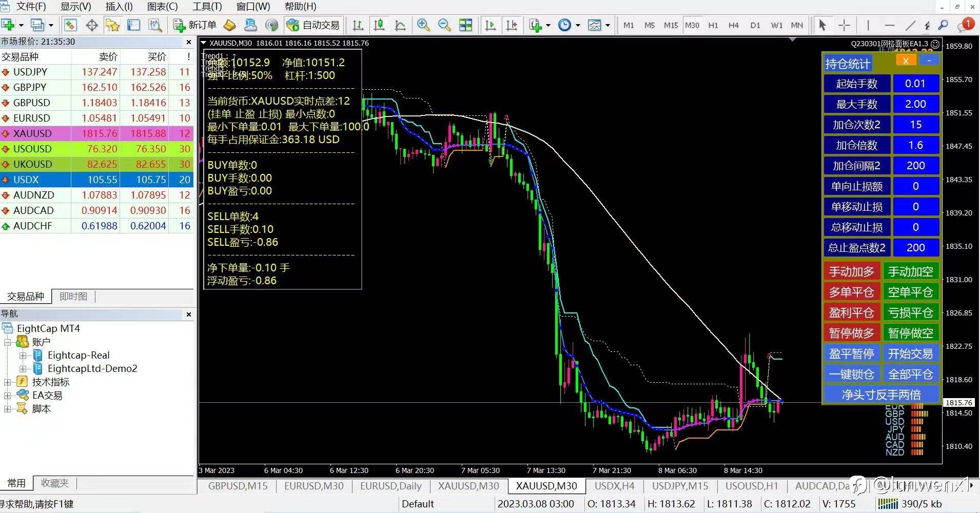Switch timeframe to H1
The height and width of the screenshot is (513, 980).
(713, 25)
